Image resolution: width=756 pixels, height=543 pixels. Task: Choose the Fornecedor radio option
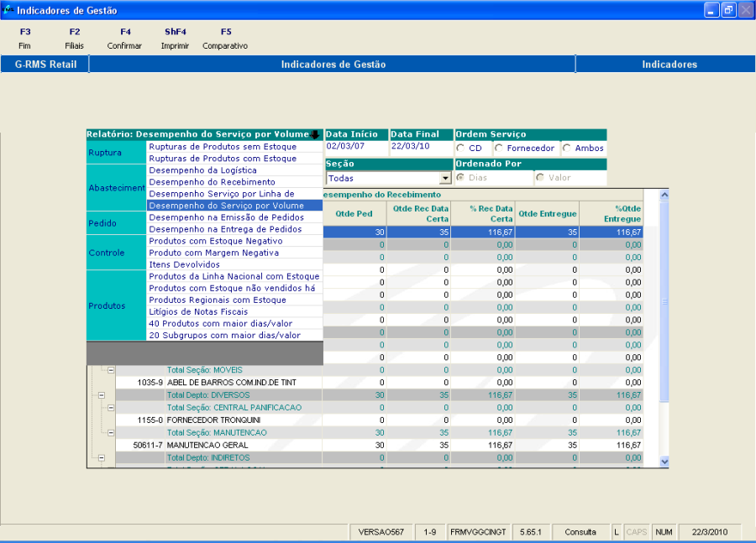pyautogui.click(x=499, y=149)
